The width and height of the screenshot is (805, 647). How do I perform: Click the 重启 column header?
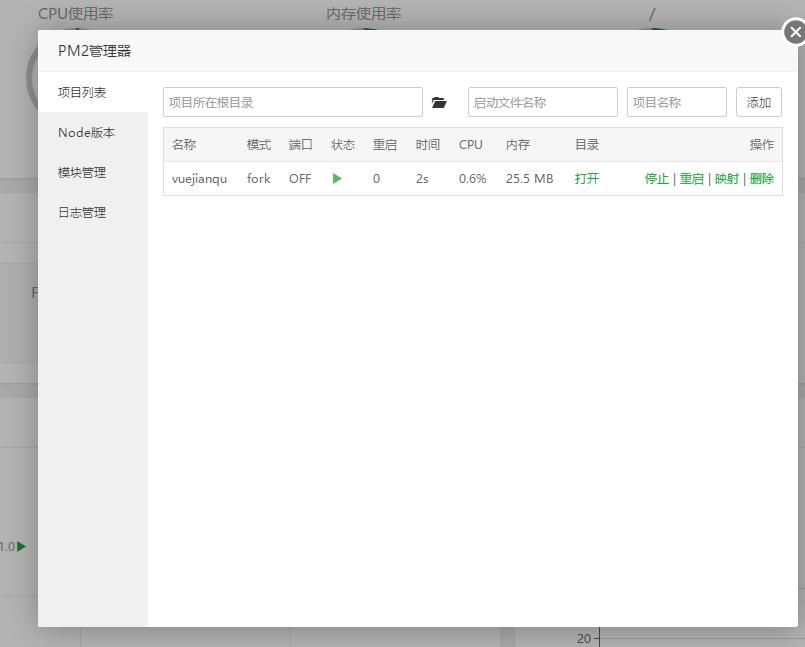click(x=385, y=145)
